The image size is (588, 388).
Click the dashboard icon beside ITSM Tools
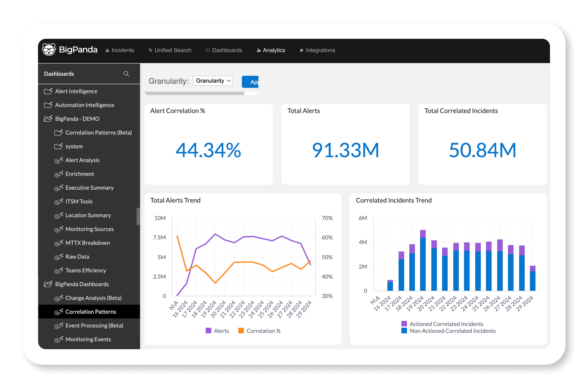point(59,202)
